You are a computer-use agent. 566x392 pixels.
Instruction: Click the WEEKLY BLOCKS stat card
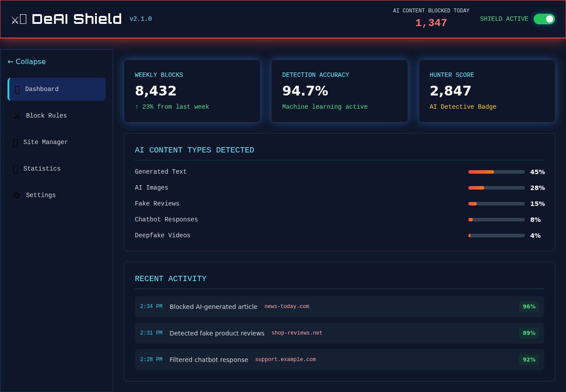[x=192, y=91]
